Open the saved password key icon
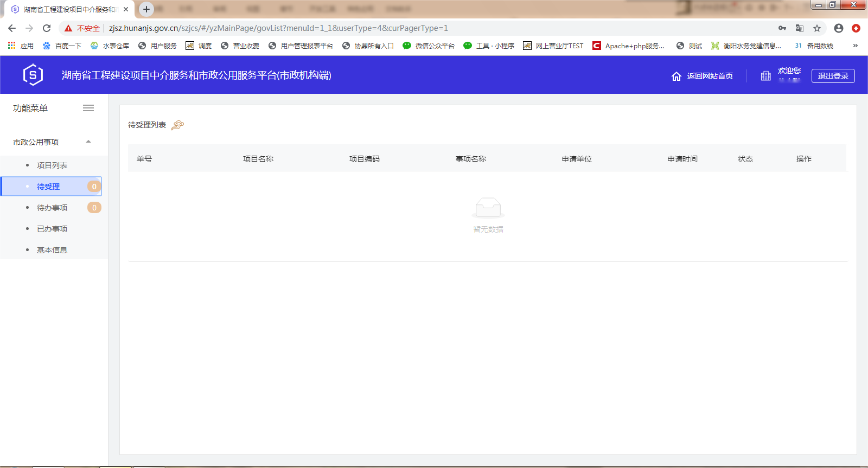 point(782,28)
